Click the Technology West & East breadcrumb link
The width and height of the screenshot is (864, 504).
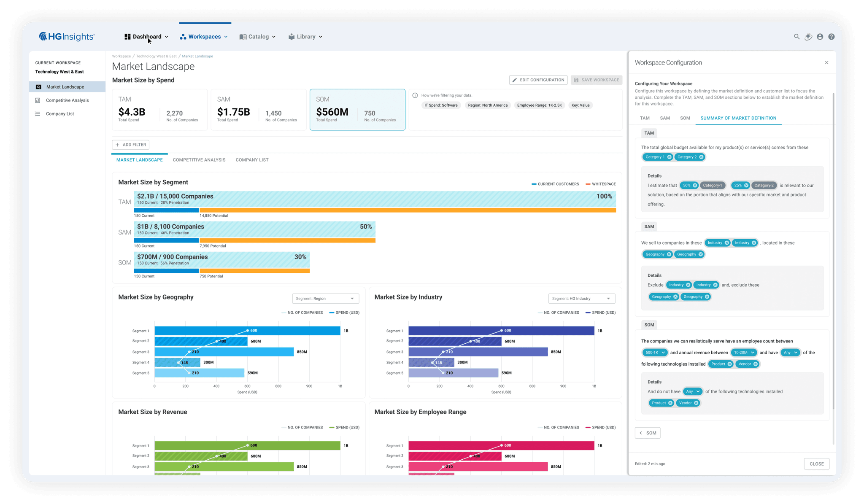(156, 56)
